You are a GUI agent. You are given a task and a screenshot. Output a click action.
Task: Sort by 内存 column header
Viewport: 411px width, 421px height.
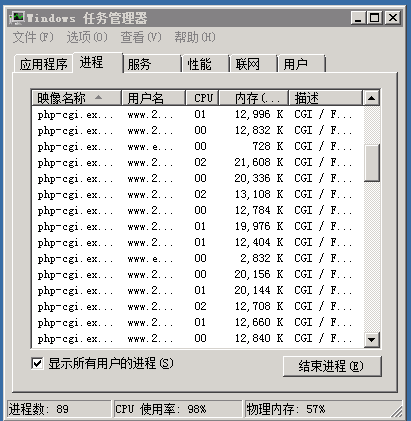(254, 98)
